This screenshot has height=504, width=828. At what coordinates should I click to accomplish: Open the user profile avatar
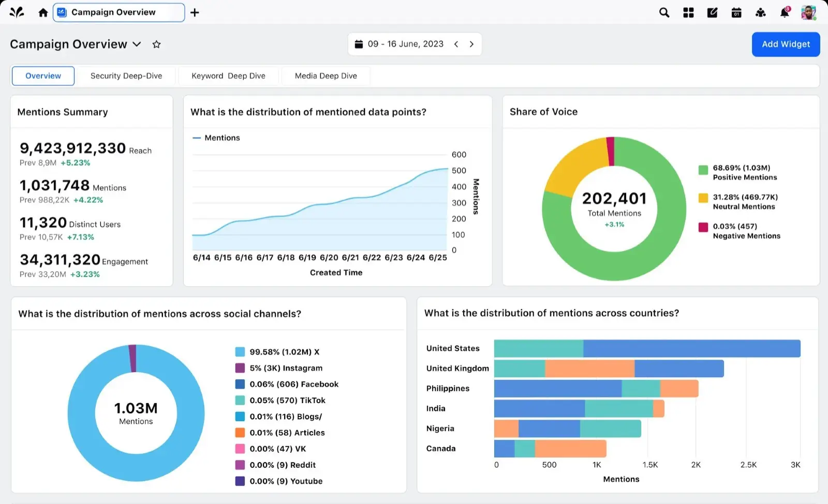[x=808, y=12]
